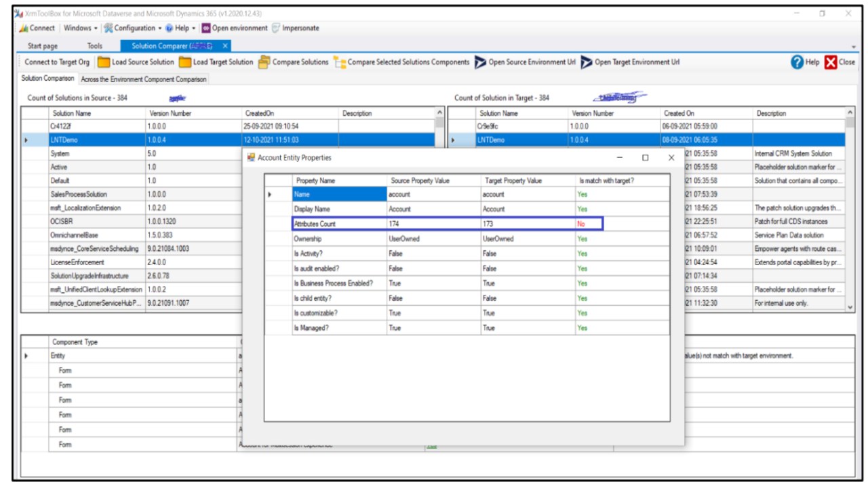Click Open environment button

[x=235, y=28]
